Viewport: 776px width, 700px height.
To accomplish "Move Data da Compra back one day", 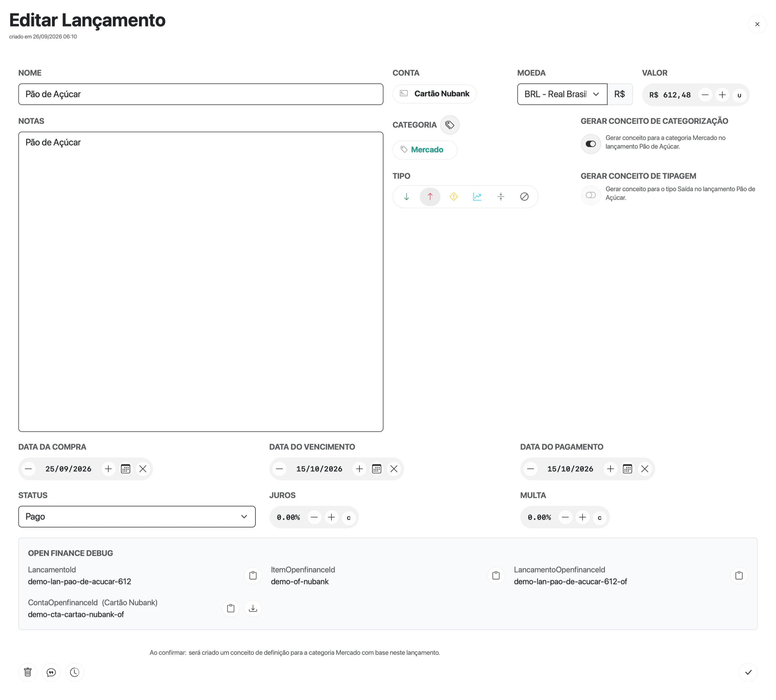I will (28, 469).
